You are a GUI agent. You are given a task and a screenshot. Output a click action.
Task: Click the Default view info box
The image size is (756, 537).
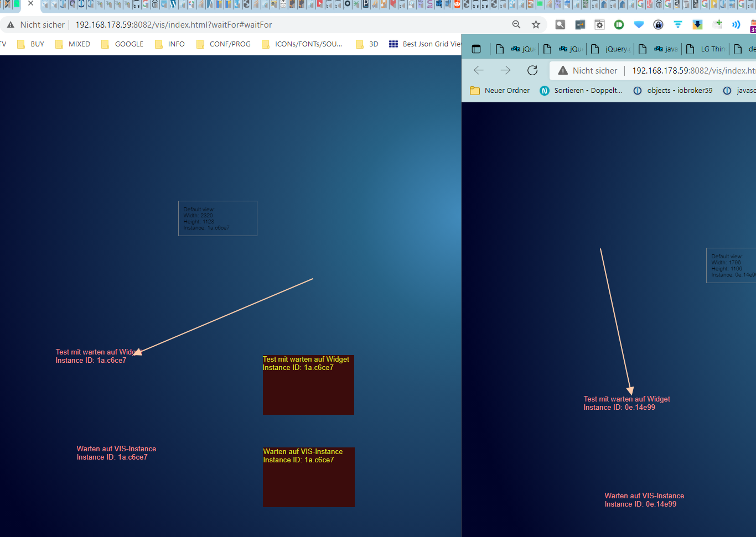(218, 218)
